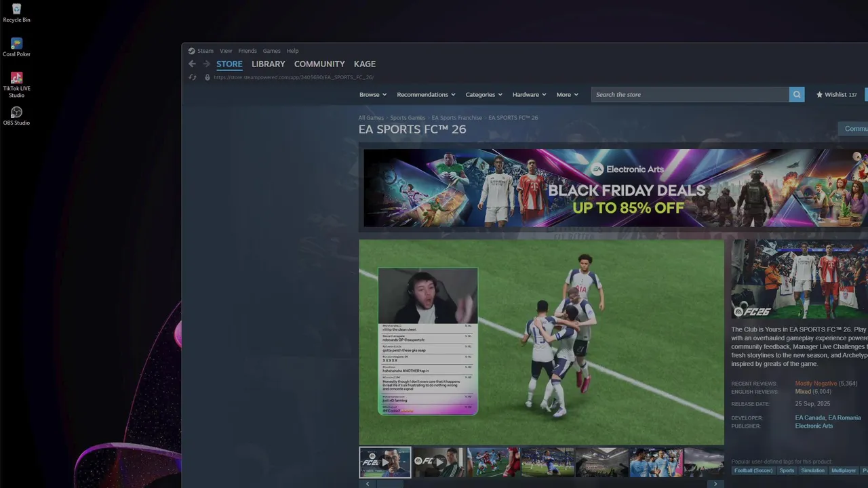
Task: Open the Black Friday Deals banner
Action: [616, 188]
